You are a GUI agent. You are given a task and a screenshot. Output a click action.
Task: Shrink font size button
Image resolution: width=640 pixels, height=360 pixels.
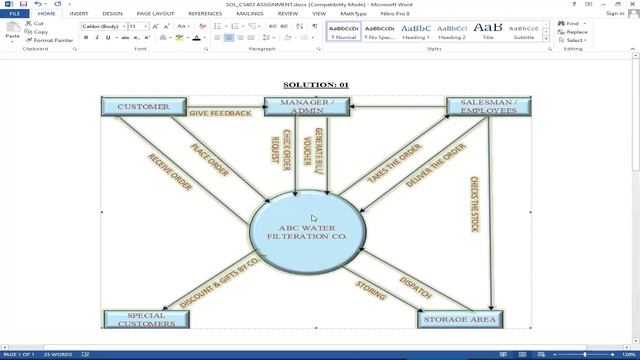click(x=166, y=26)
